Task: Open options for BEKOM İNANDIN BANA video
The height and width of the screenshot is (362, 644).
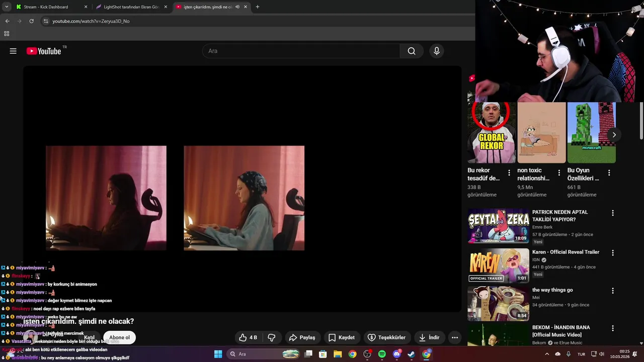Action: [x=612, y=328]
